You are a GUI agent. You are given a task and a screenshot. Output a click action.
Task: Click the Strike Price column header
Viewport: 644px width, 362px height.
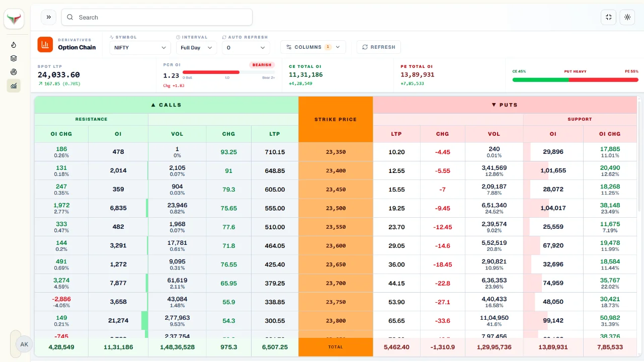point(336,120)
